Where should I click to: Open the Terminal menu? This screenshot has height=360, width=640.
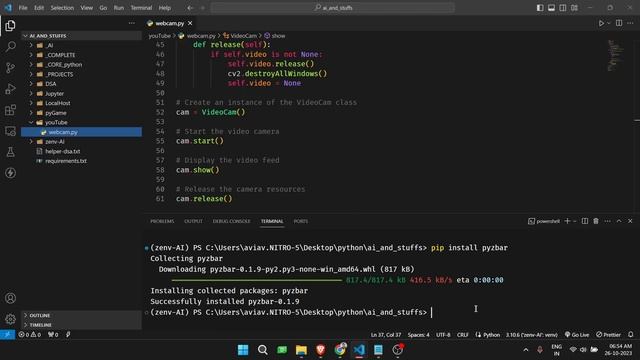pos(141,8)
